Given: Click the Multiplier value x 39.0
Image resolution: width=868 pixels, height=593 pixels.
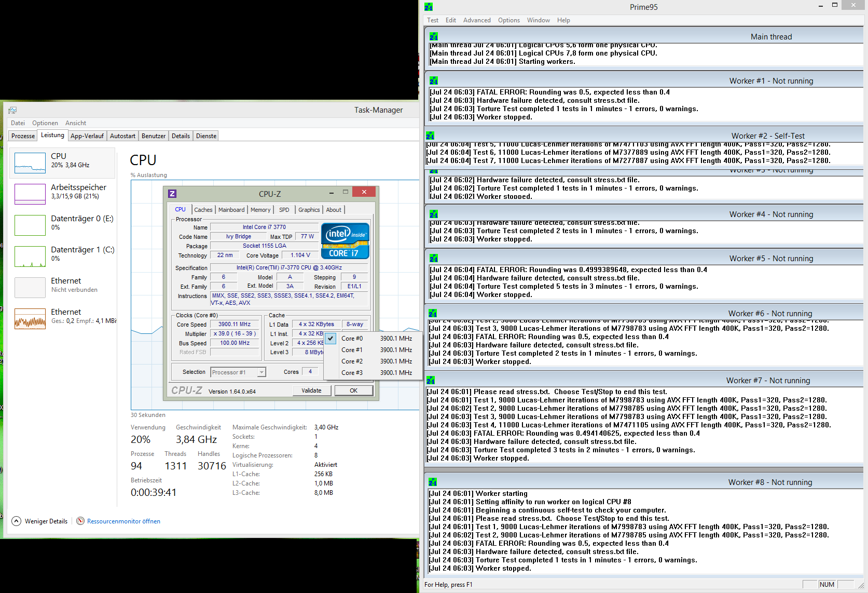Looking at the screenshot, I should (x=235, y=334).
